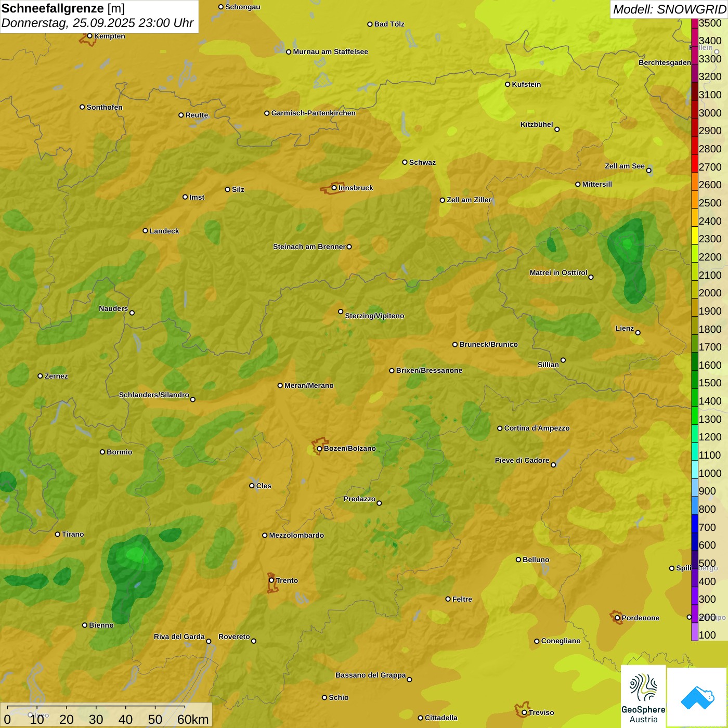Click the Kitzbühel label
This screenshot has height=728, width=728.
[x=537, y=124]
